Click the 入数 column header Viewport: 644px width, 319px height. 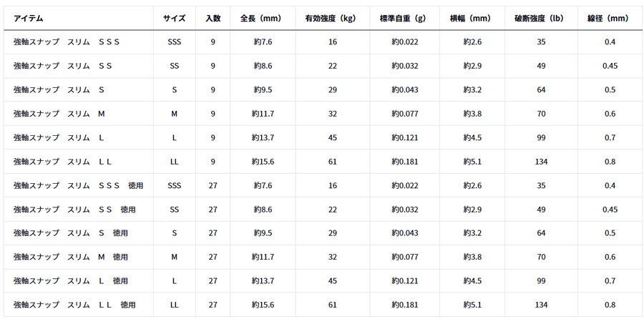[213, 19]
